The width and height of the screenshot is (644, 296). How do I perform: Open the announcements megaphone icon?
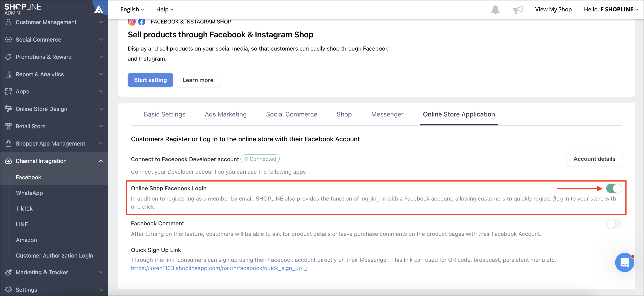518,10
